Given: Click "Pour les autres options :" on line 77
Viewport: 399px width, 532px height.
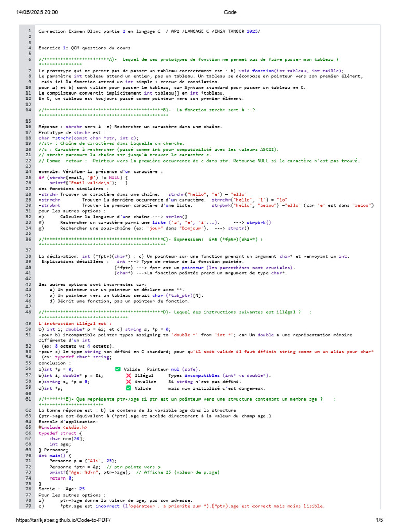Looking at the screenshot, I should pyautogui.click(x=72, y=495).
